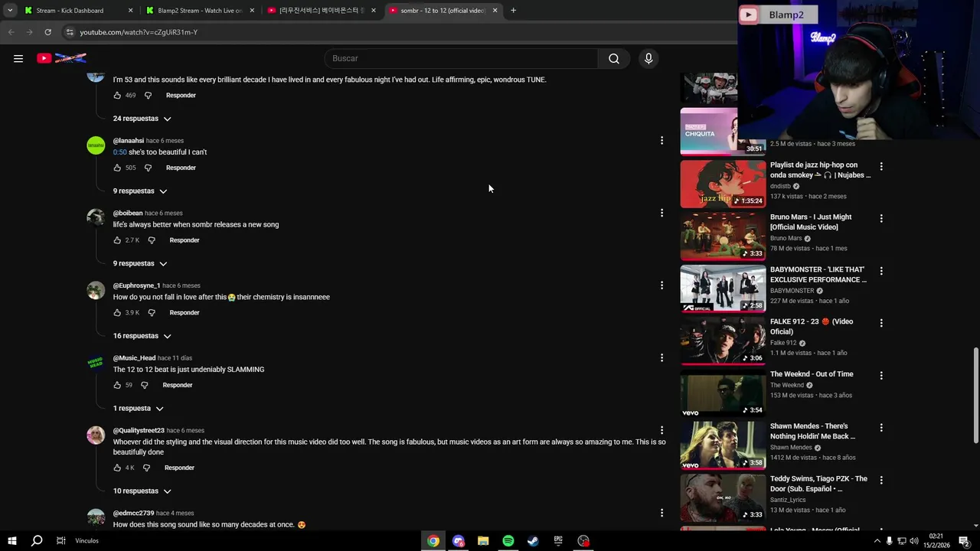This screenshot has width=980, height=551.
Task: Open File Explorer from the taskbar
Action: click(483, 541)
